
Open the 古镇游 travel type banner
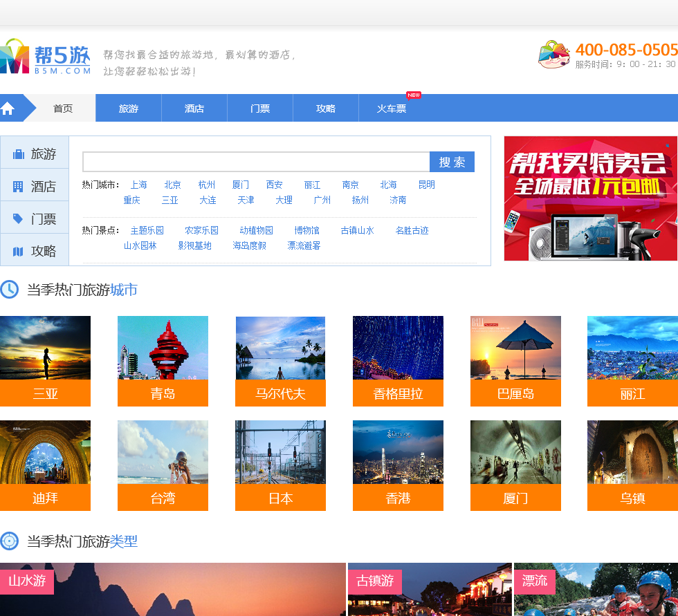tap(430, 589)
